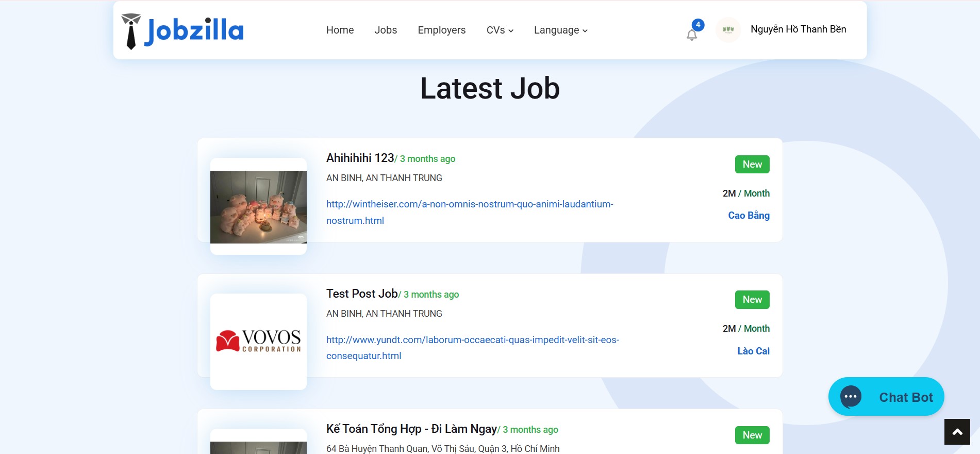
Task: Open the notifications bell
Action: coord(692,35)
